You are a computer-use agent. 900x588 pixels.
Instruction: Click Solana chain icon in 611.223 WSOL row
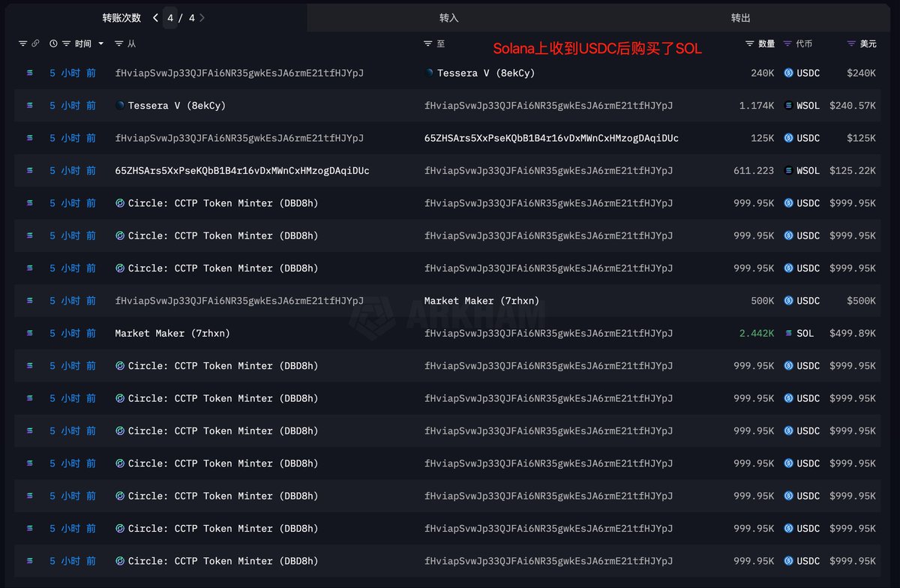pos(30,171)
